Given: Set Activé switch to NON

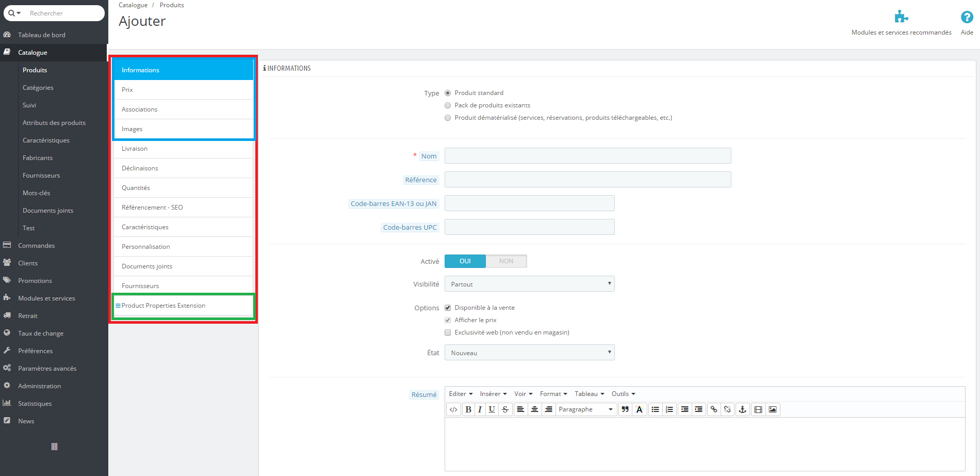Looking at the screenshot, I should tap(506, 261).
